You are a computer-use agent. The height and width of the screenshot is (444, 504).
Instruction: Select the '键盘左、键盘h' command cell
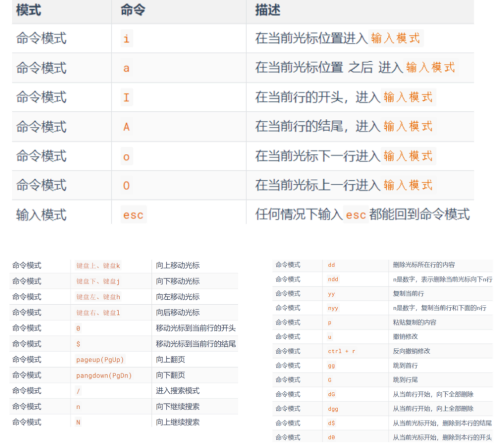pos(98,297)
